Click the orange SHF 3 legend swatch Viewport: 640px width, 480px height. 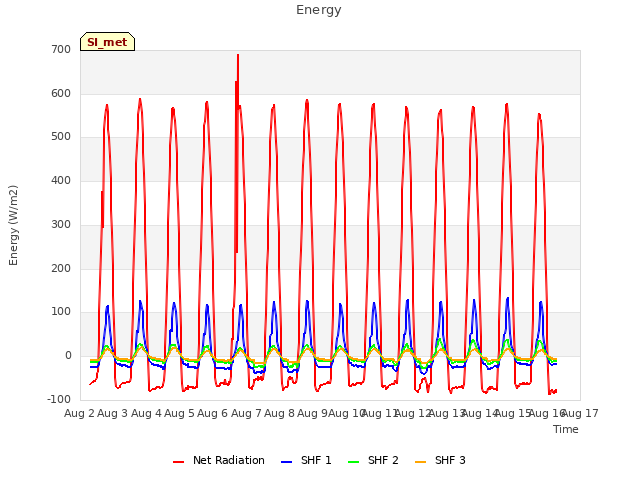point(420,462)
